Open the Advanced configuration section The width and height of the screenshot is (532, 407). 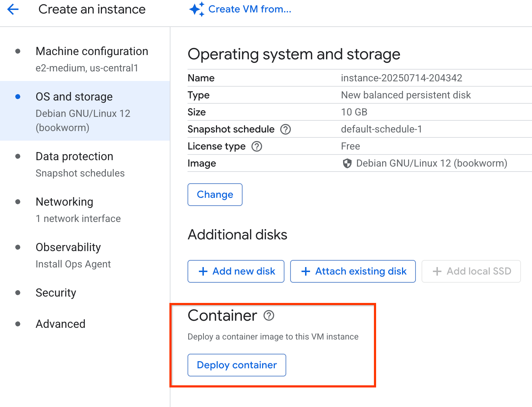click(x=60, y=324)
